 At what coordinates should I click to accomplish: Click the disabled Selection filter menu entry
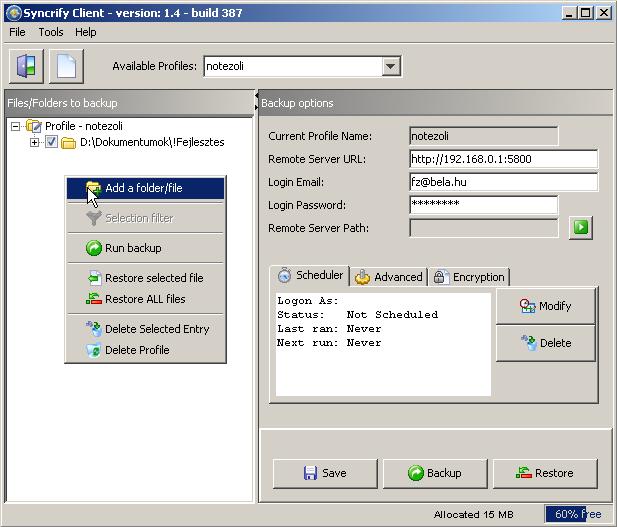click(146, 218)
